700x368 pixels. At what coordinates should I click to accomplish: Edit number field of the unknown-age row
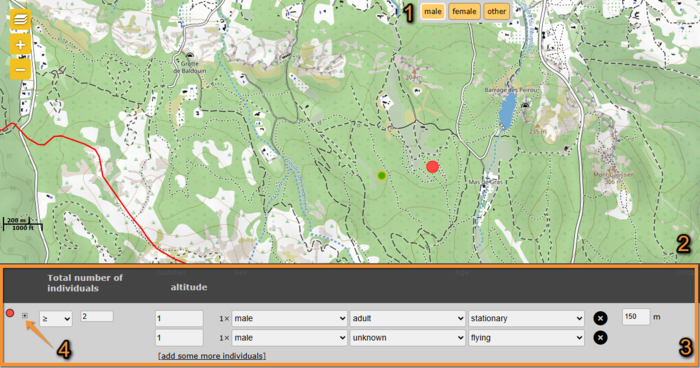tap(179, 338)
